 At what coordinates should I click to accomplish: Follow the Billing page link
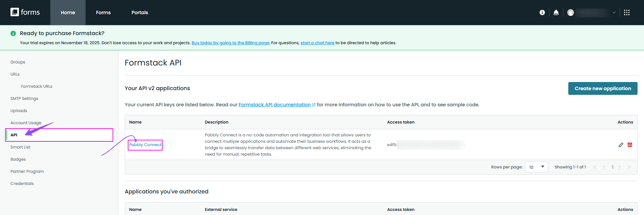point(230,43)
